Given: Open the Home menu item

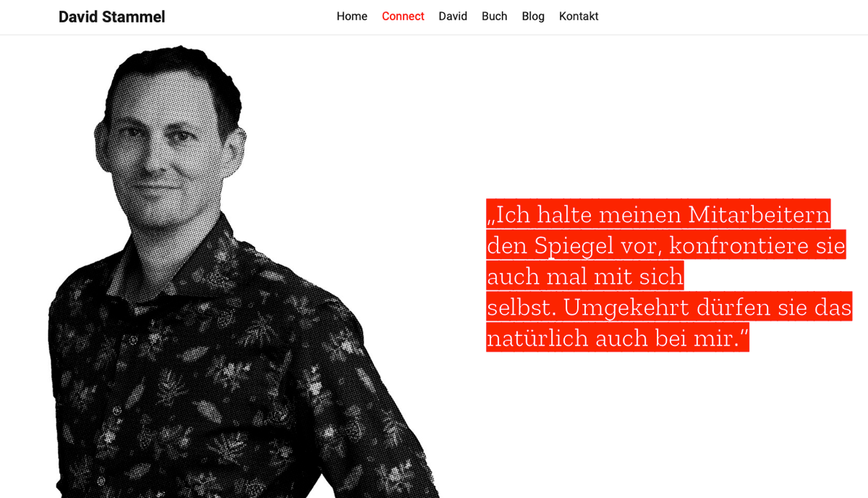Looking at the screenshot, I should [x=352, y=16].
